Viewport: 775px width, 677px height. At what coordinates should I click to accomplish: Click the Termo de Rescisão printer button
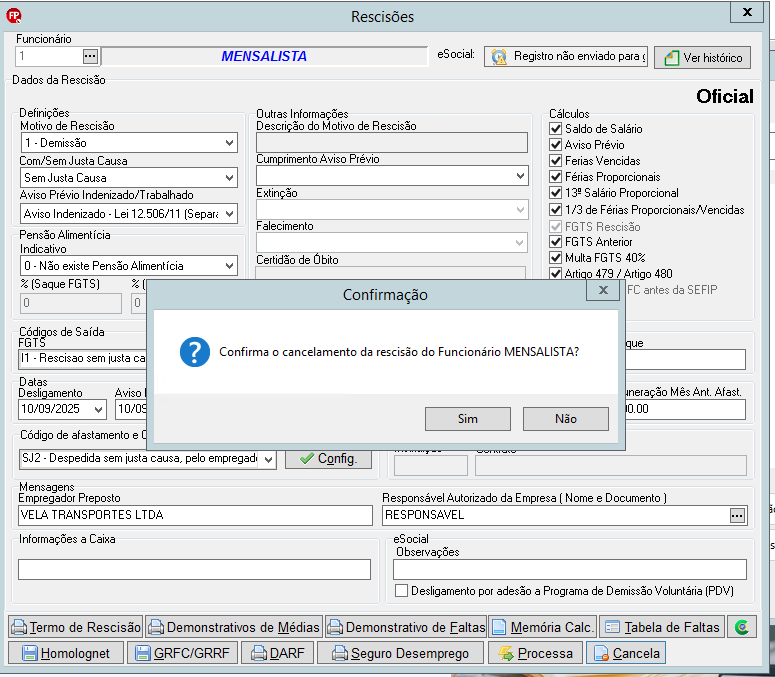coord(76,627)
